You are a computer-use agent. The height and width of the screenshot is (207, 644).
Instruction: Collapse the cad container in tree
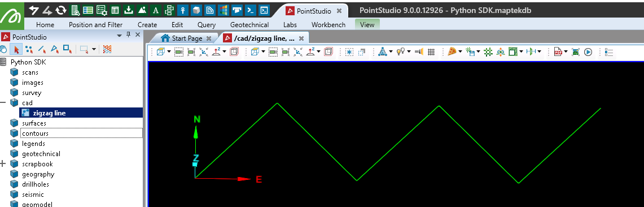pos(3,103)
